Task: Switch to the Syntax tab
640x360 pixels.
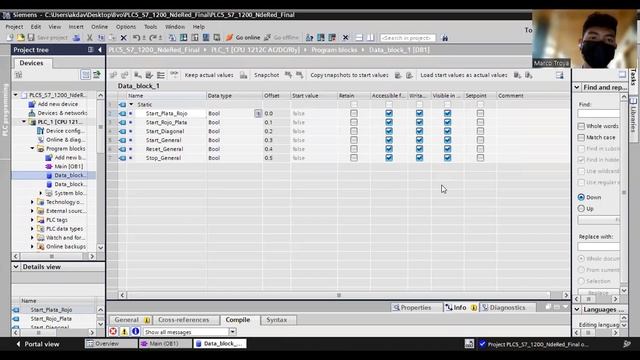Action: tap(277, 320)
